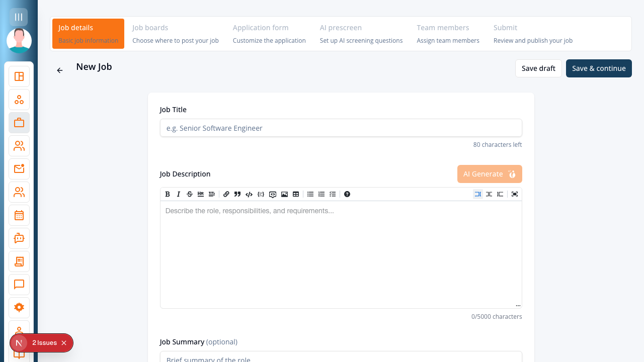
Task: Insert a checklist in the description editor
Action: pyautogui.click(x=333, y=194)
